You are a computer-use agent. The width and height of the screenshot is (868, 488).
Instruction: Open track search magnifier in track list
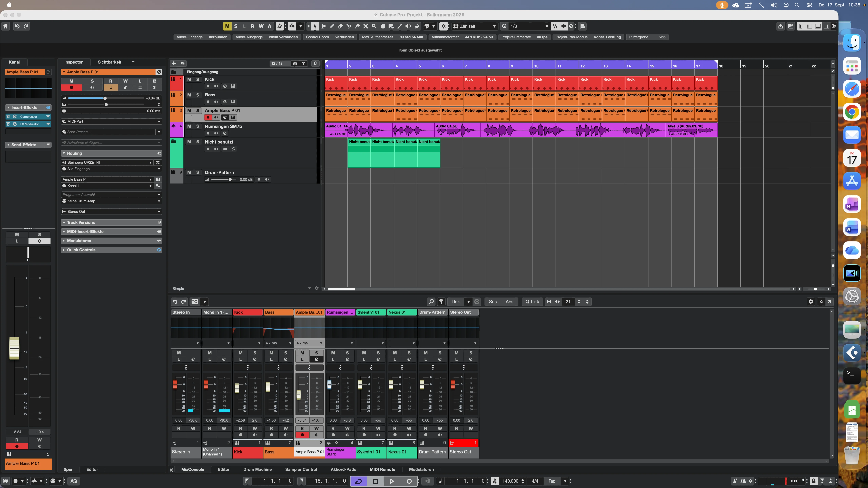pos(315,63)
